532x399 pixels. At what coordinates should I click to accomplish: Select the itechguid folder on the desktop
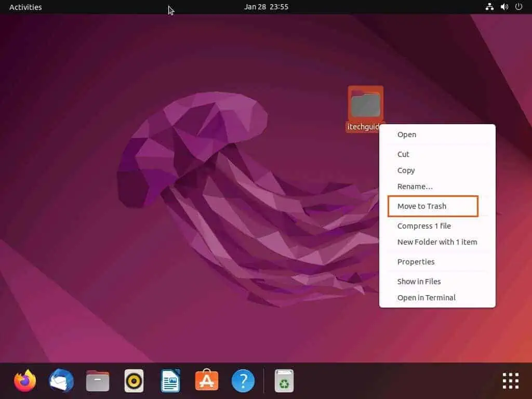(x=365, y=103)
